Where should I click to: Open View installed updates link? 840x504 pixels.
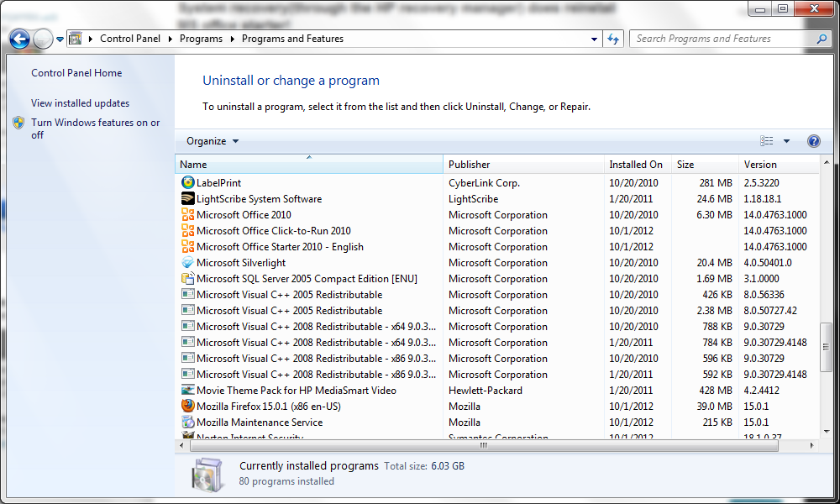[81, 102]
